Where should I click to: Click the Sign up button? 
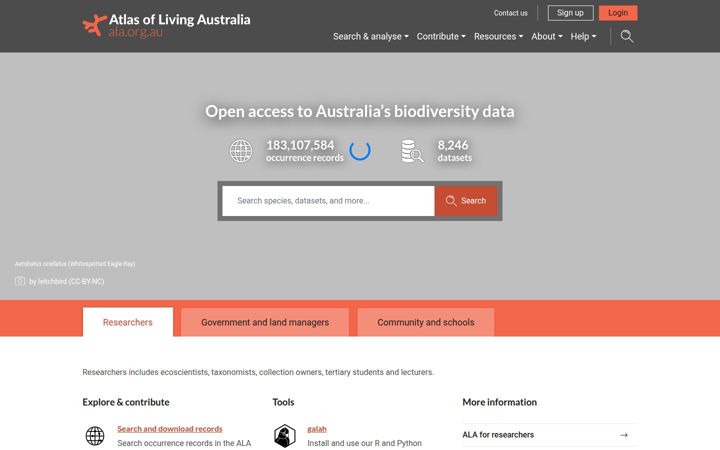pos(570,13)
